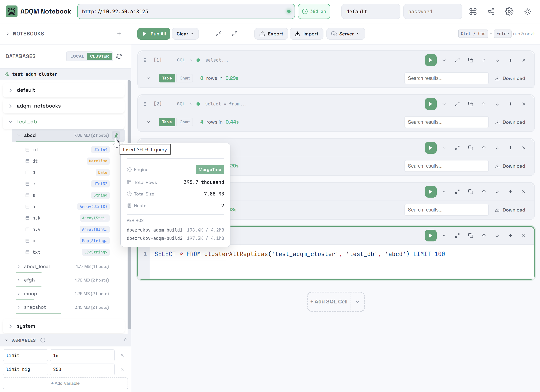Click the share icon in header
Image resolution: width=540 pixels, height=392 pixels.
coord(491,11)
